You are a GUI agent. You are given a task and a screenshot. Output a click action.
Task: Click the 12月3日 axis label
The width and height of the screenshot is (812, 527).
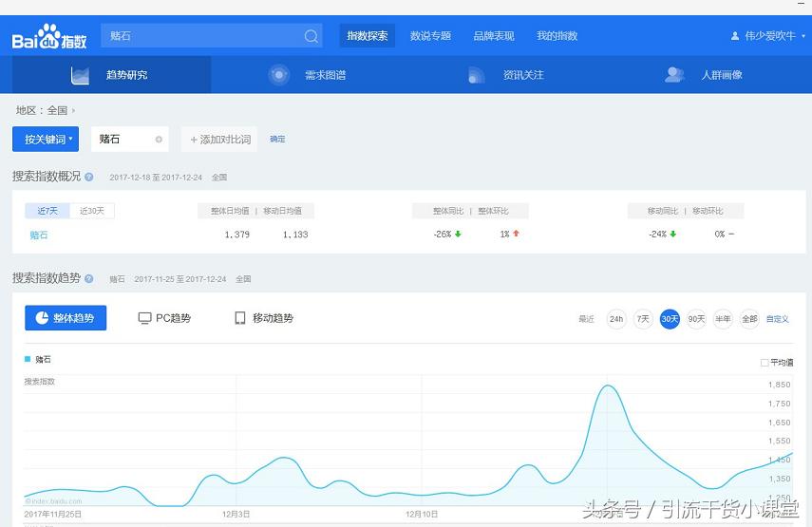[x=236, y=514]
